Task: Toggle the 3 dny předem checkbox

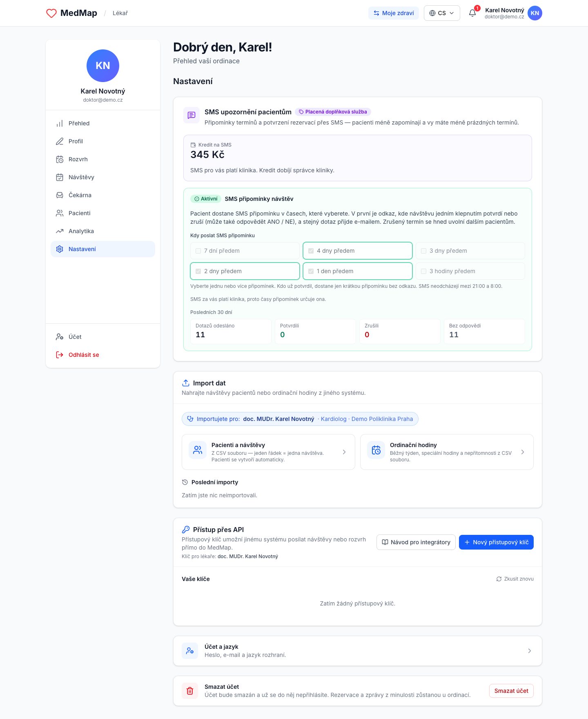Action: (x=424, y=251)
